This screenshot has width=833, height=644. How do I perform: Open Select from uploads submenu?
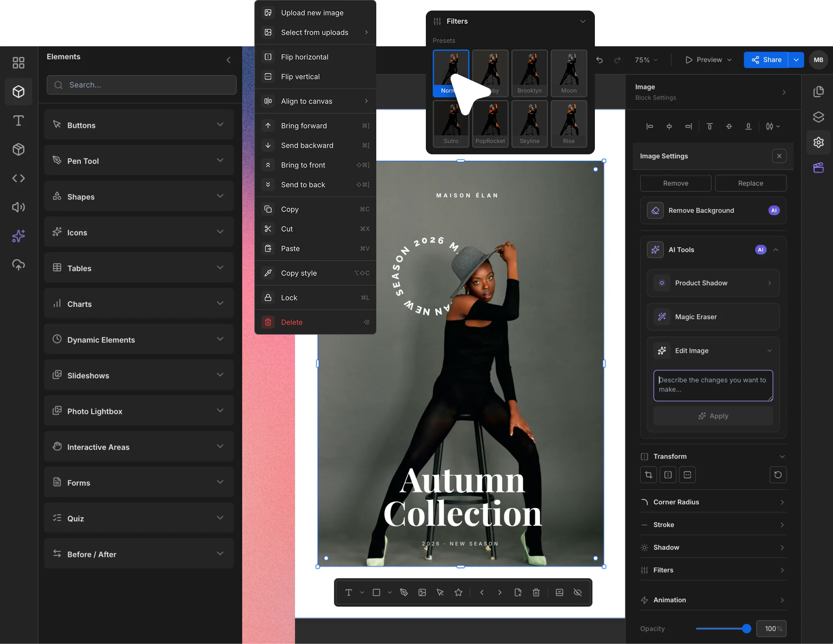click(315, 32)
